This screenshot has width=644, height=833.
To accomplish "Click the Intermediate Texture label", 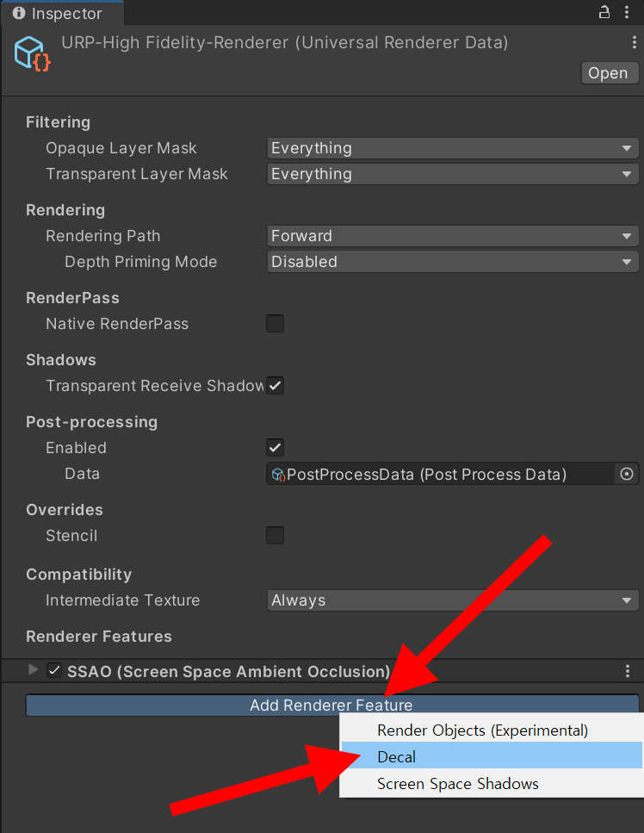I will pos(122,600).
